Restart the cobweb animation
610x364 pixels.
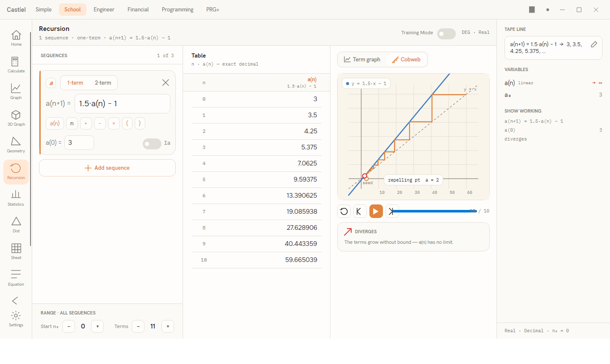(344, 211)
